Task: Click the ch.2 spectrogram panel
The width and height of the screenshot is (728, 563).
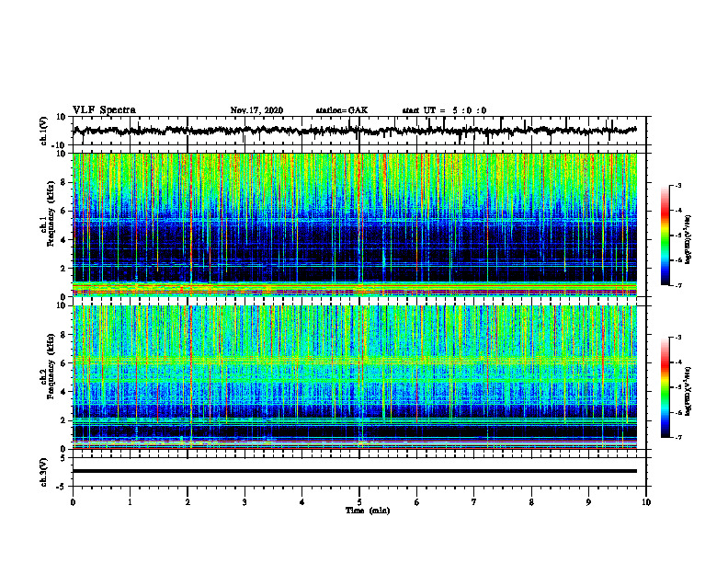Action: pos(354,377)
